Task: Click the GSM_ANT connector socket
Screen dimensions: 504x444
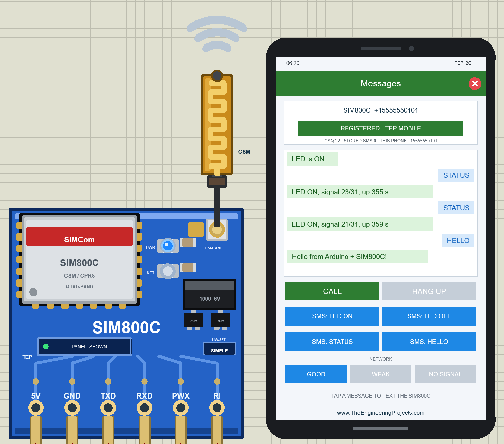Action: 217,229
